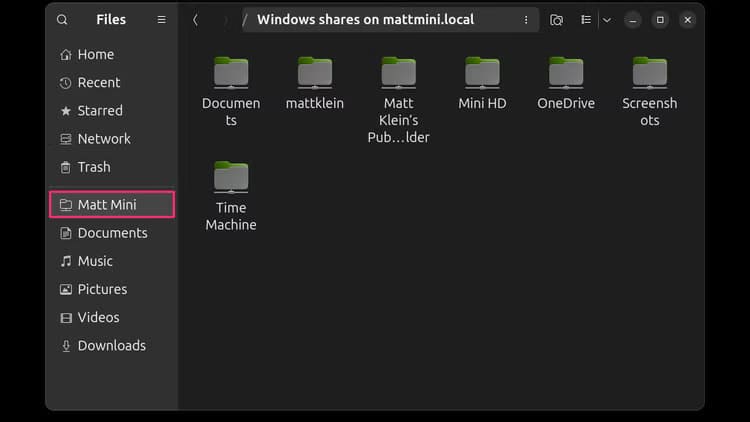This screenshot has width=750, height=422.
Task: Open Starred in the sidebar
Action: 112,111
